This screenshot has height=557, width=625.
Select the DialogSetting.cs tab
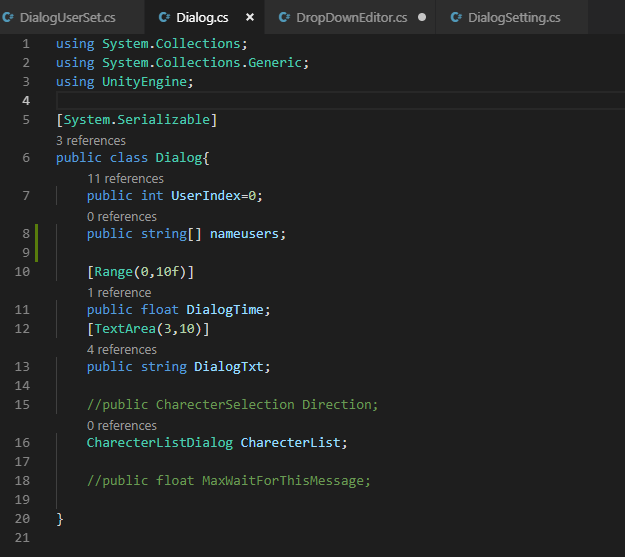[x=513, y=18]
